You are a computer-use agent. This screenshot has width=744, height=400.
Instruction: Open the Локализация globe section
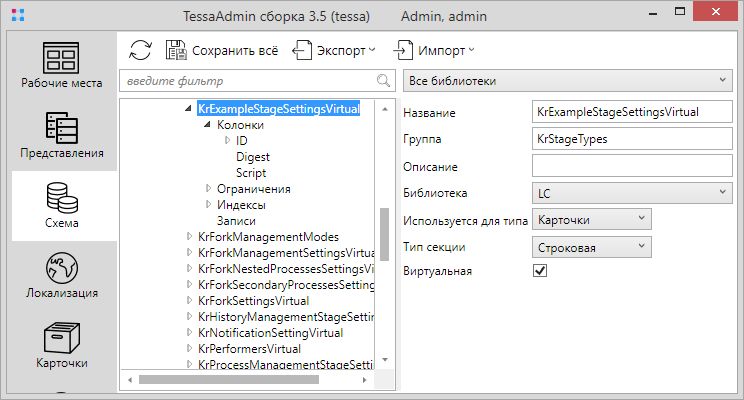[62, 276]
